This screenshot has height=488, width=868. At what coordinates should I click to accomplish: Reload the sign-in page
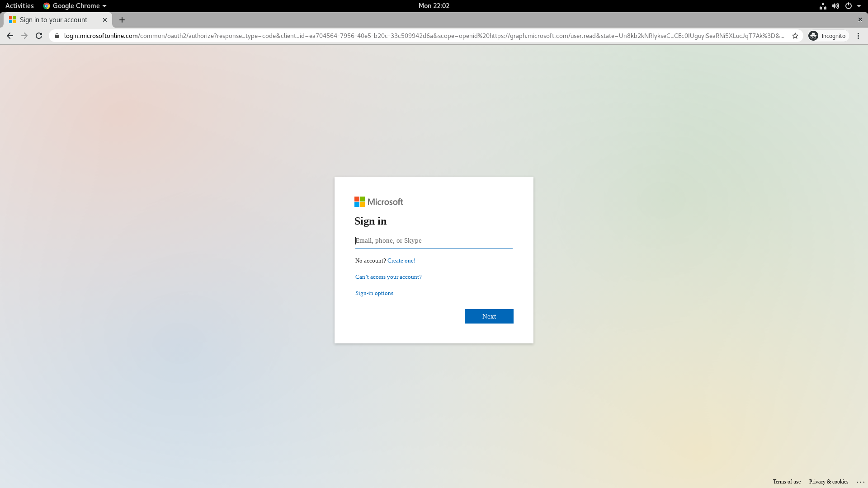coord(39,36)
